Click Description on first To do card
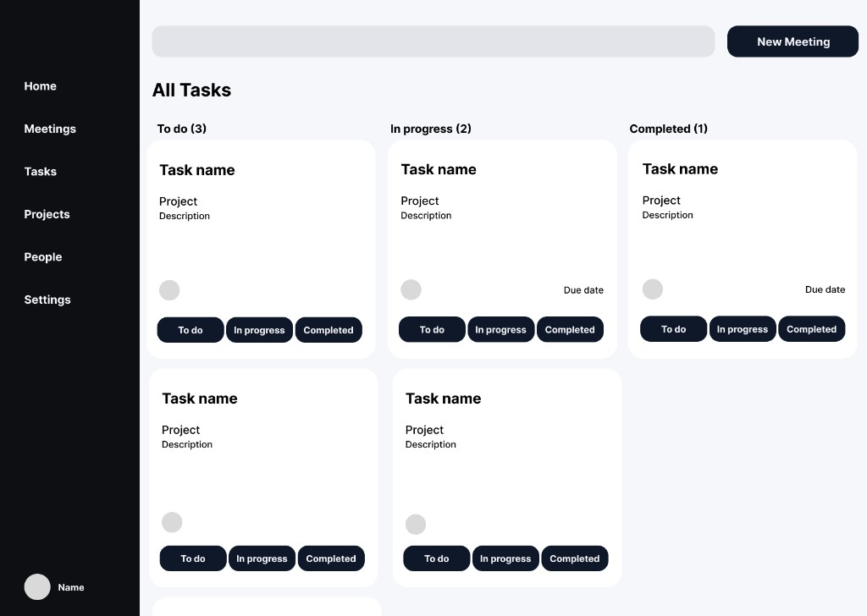The height and width of the screenshot is (616, 867). click(184, 216)
